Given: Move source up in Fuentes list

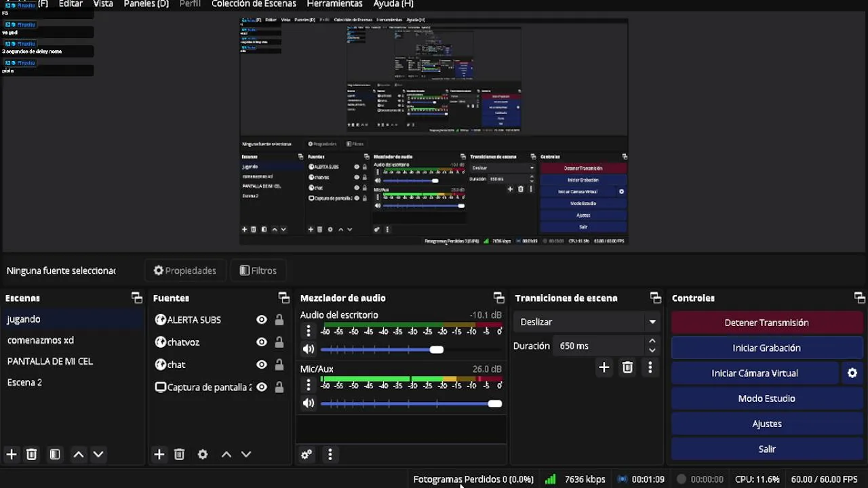Looking at the screenshot, I should [x=226, y=454].
